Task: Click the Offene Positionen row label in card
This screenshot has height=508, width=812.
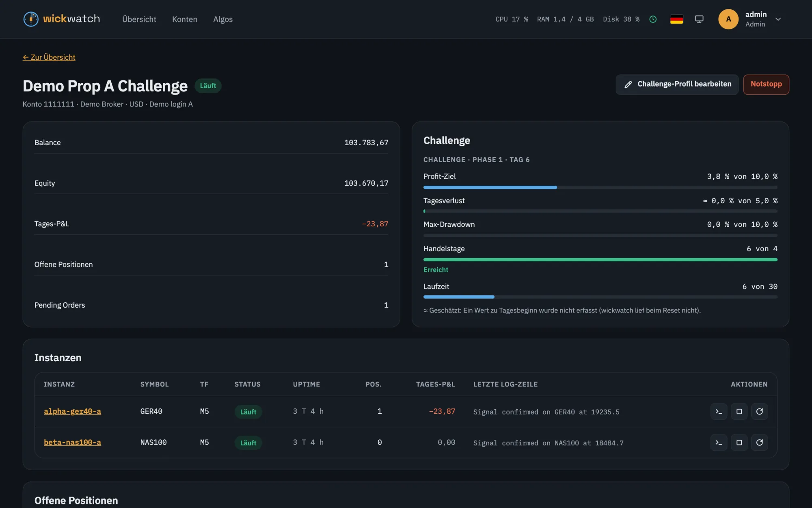Action: (x=63, y=265)
